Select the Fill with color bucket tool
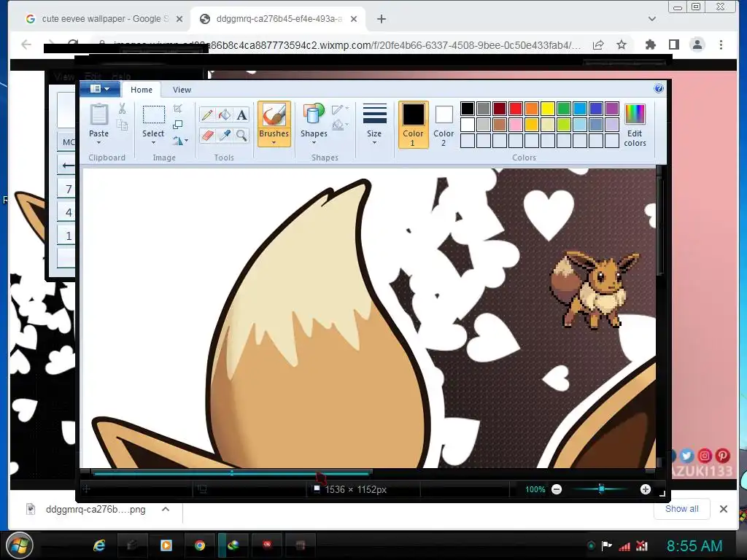Viewport: 747px width, 560px height. 225,114
